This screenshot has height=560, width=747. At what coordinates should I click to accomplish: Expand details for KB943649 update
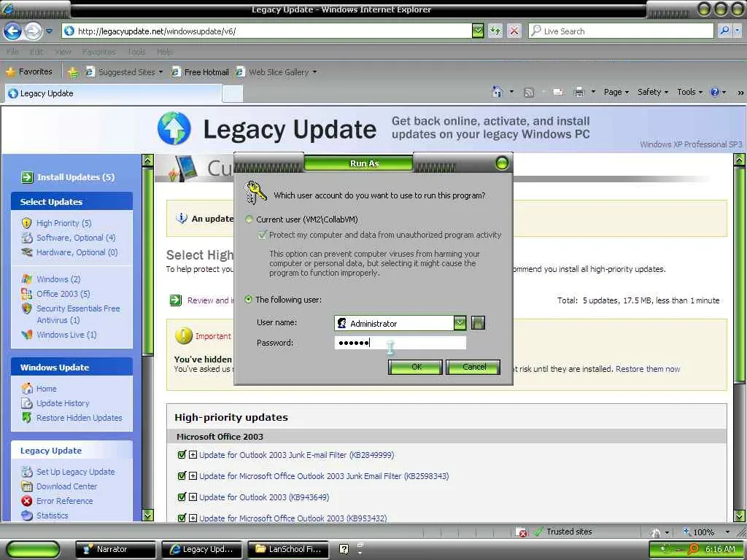coord(193,497)
